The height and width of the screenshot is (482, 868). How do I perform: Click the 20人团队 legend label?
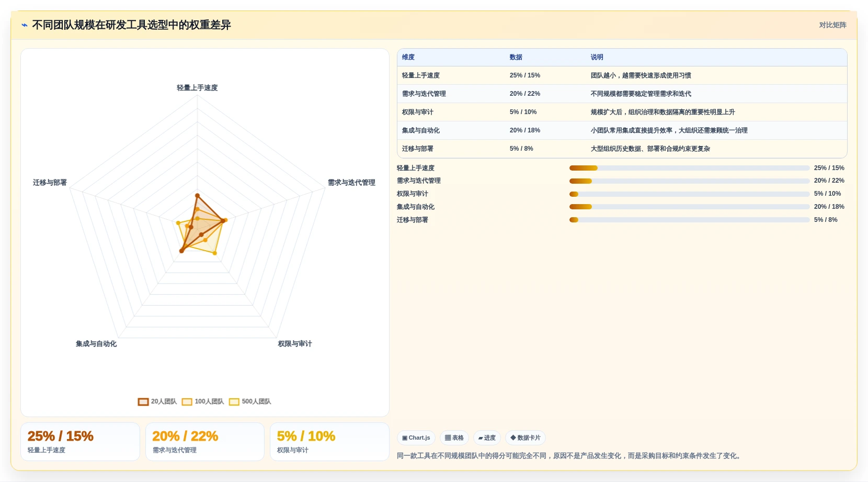pyautogui.click(x=164, y=402)
